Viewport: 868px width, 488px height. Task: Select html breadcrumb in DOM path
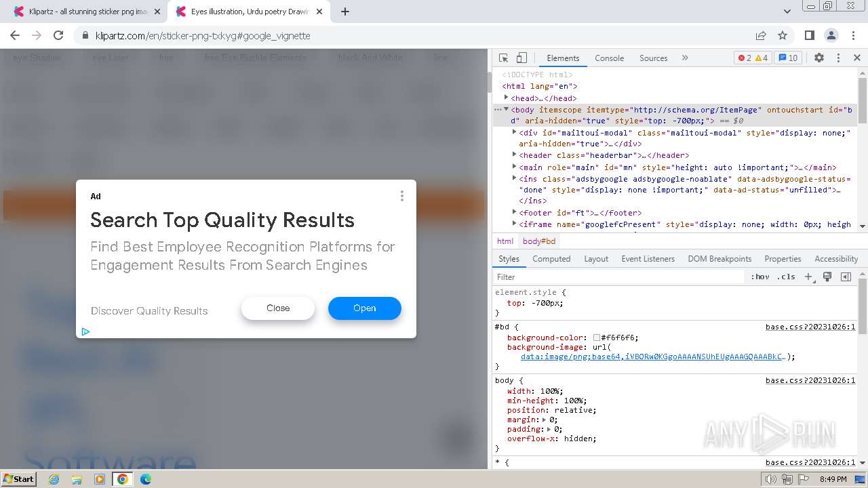click(x=505, y=241)
